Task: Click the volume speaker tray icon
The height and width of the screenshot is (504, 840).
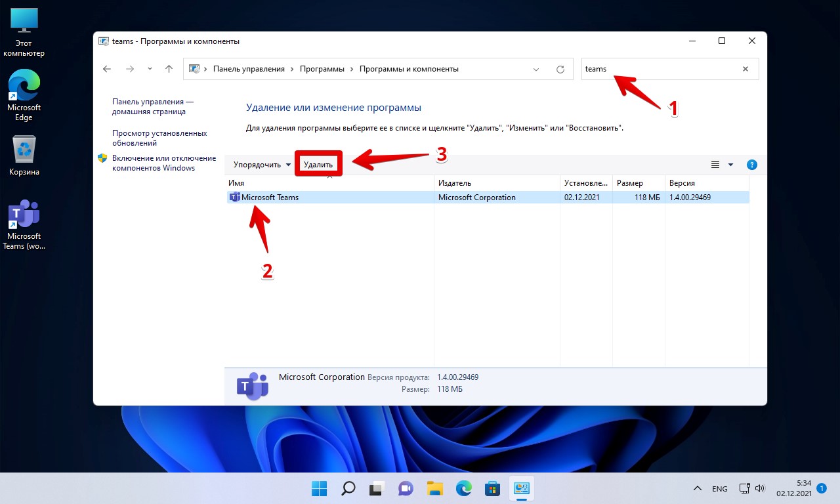Action: click(760, 489)
